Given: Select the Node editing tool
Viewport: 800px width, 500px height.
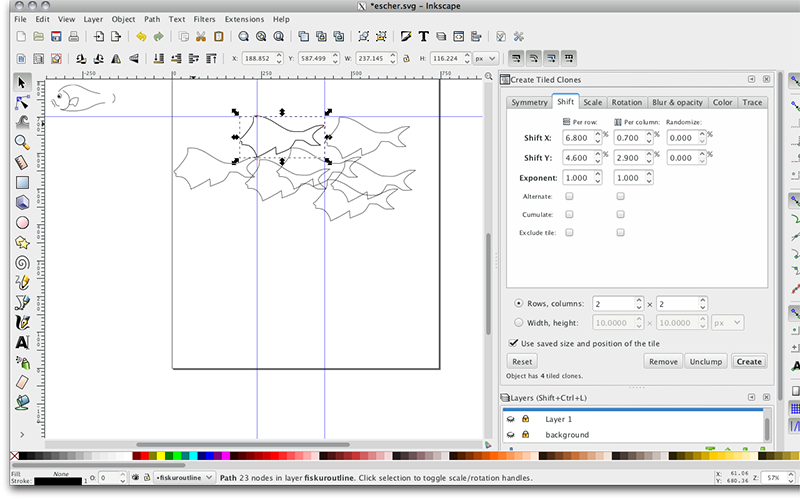Looking at the screenshot, I should point(22,103).
